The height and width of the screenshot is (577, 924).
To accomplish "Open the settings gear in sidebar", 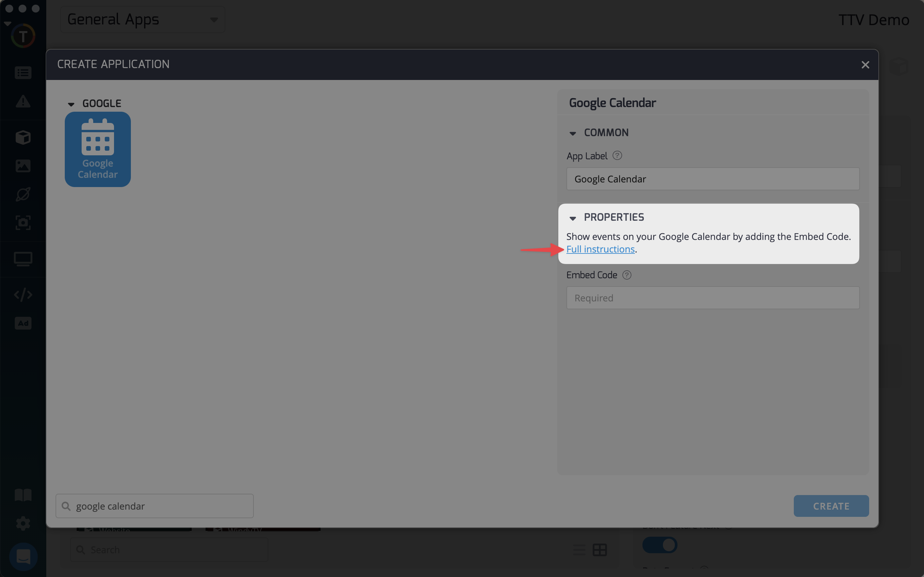I will click(23, 523).
